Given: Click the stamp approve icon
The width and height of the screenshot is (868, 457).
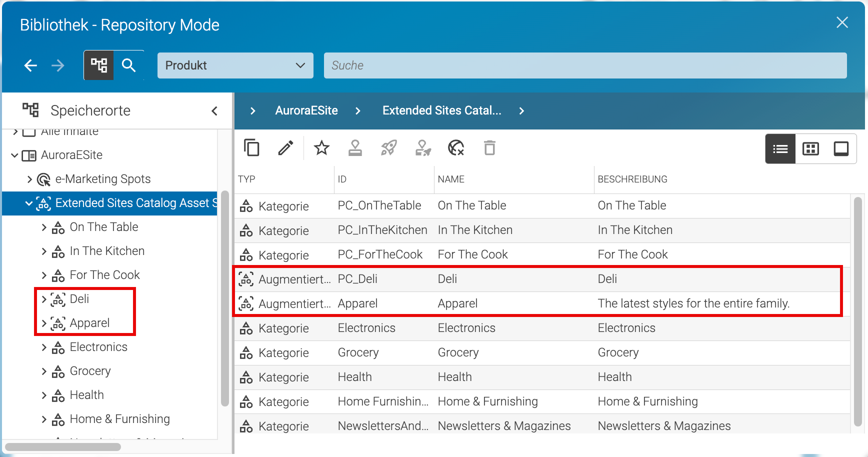Looking at the screenshot, I should [355, 148].
